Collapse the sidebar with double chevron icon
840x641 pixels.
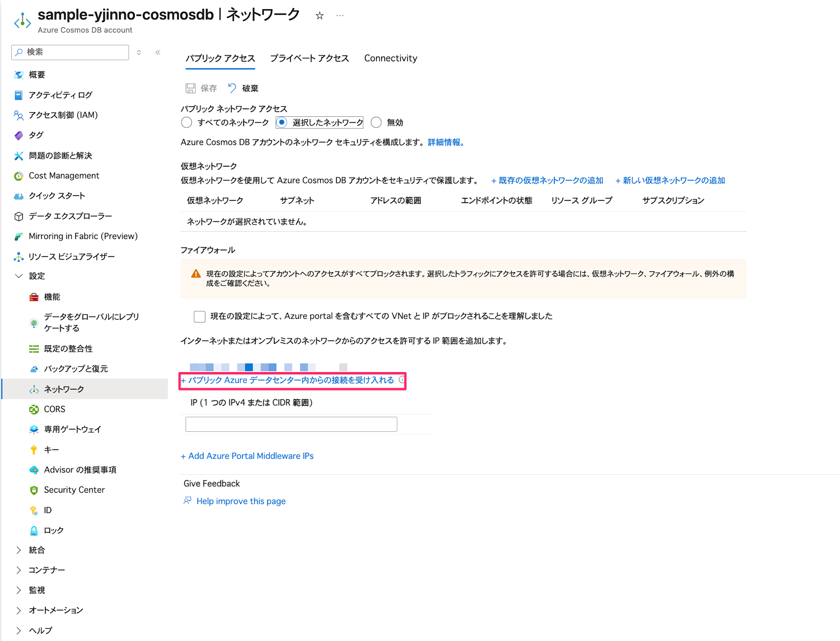click(158, 53)
